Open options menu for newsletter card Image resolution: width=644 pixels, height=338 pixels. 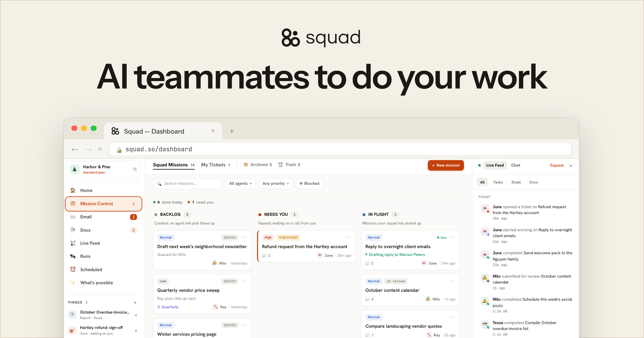pos(244,237)
